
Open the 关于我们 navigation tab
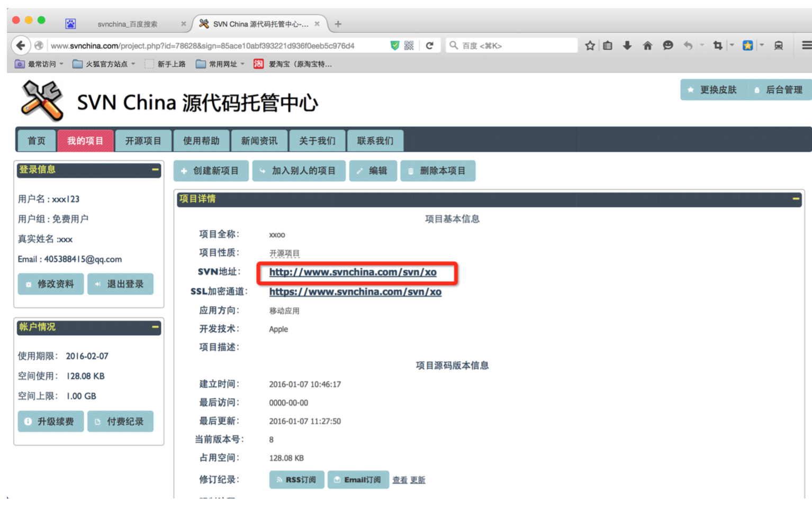pos(317,141)
